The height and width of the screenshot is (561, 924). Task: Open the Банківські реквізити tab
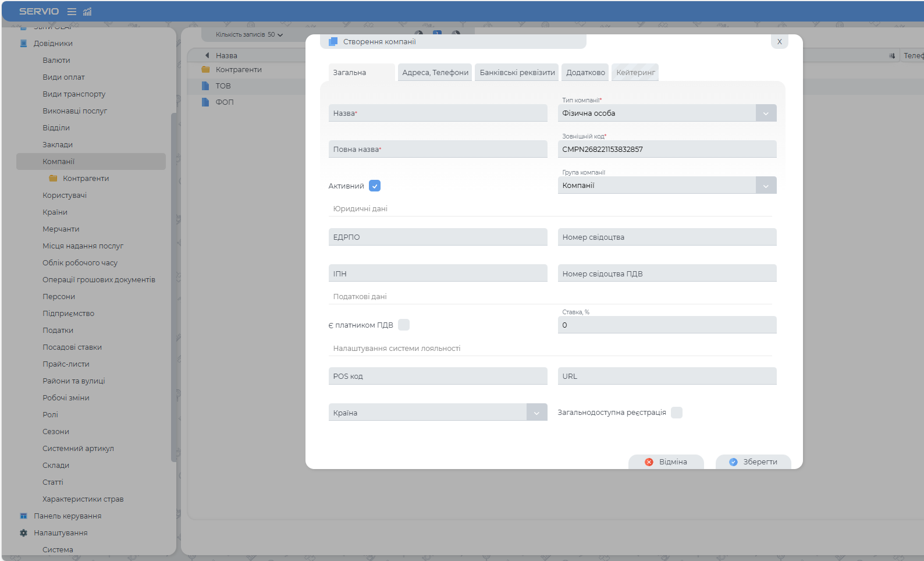517,73
